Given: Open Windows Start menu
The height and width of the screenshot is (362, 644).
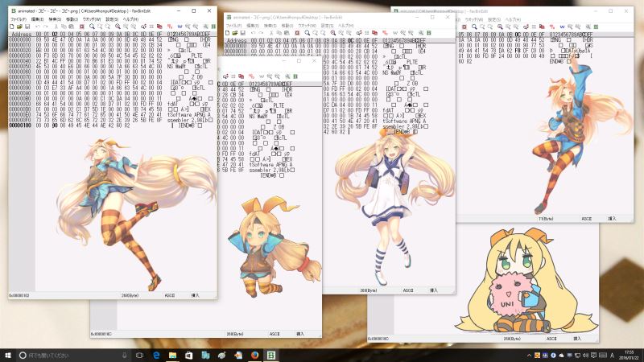Looking at the screenshot, I should click(8, 355).
